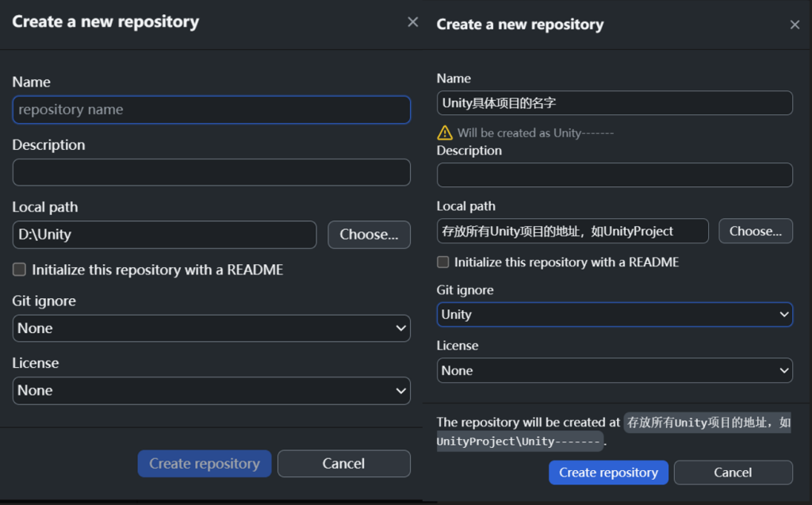
Task: Enable README initialization in the right dialog
Action: click(x=443, y=262)
